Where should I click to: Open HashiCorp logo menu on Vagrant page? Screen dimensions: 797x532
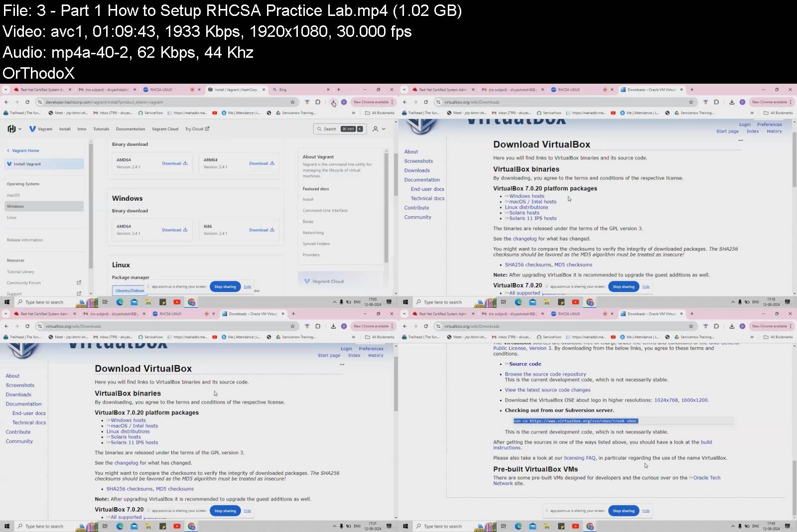click(14, 129)
